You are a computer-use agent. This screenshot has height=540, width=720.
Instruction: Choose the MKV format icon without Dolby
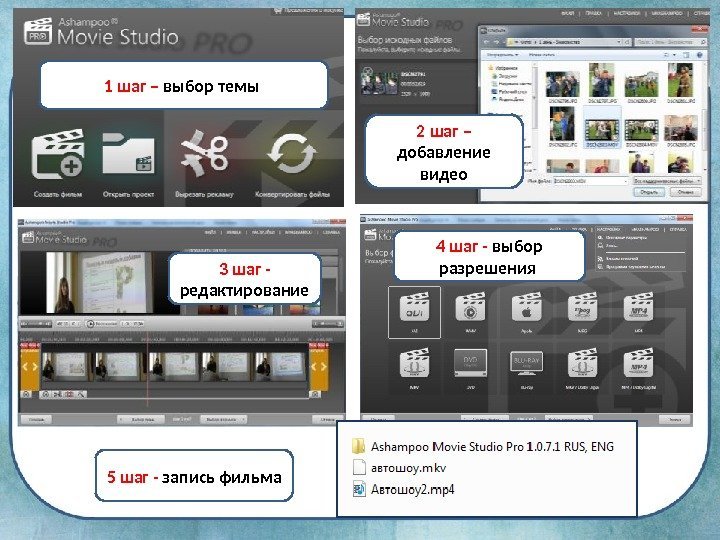point(414,363)
